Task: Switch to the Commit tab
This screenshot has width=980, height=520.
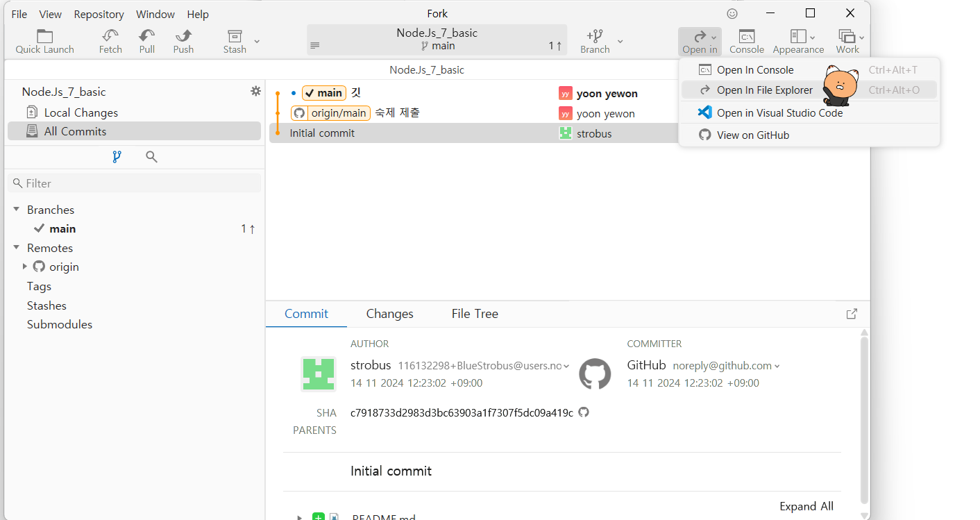Action: [x=306, y=314]
